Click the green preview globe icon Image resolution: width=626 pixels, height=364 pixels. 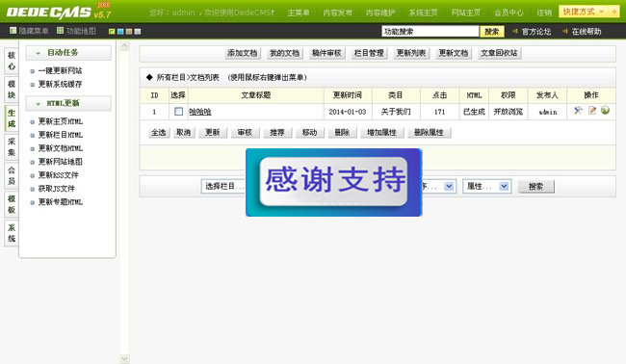click(x=605, y=110)
